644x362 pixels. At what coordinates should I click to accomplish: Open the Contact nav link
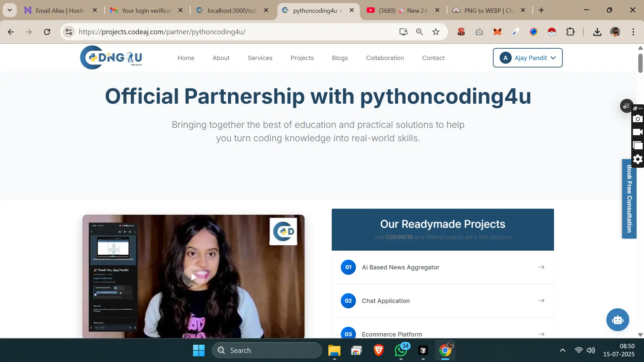[433, 58]
